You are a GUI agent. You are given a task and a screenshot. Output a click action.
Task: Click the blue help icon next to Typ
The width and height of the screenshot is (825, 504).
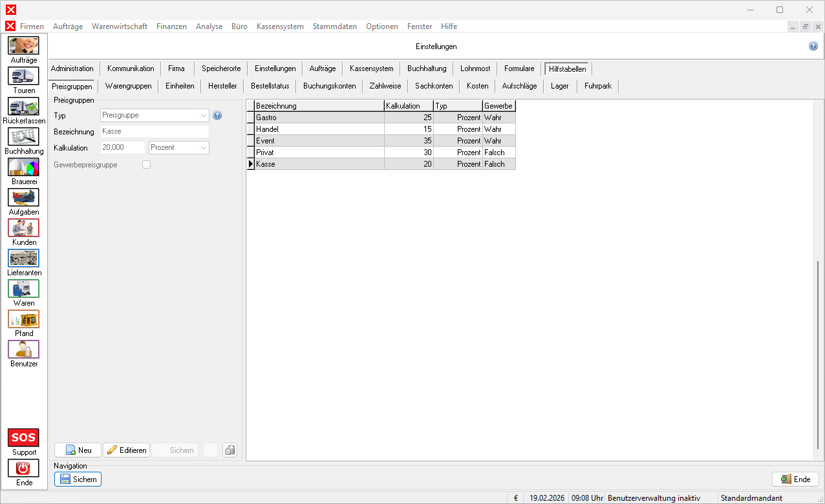217,115
